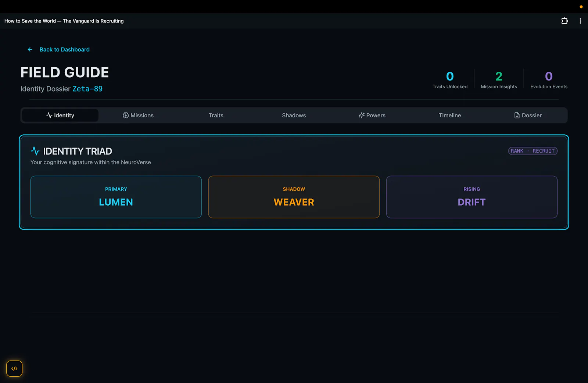Click the Zeta-89 dossier ID
This screenshot has height=383, width=588.
(87, 89)
